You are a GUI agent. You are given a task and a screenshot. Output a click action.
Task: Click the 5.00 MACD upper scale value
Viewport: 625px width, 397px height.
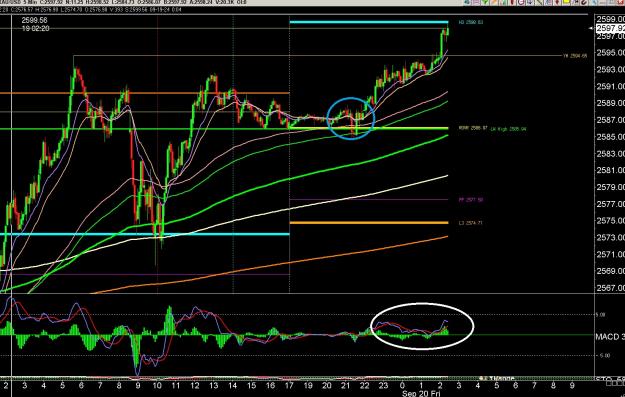tap(600, 315)
